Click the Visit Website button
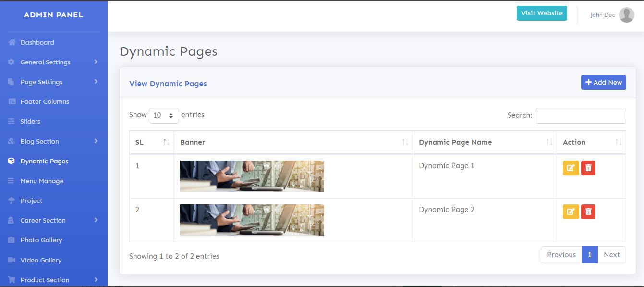The image size is (644, 287). coord(542,13)
